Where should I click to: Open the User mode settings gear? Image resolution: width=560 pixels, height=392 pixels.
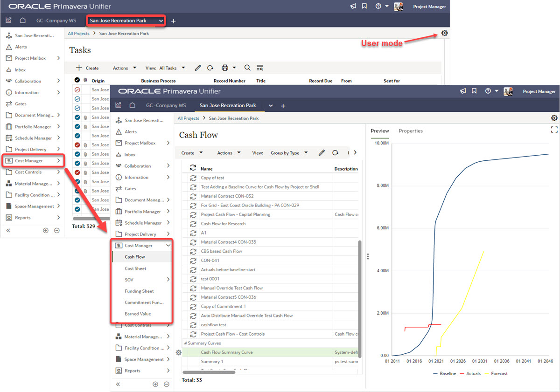click(444, 33)
